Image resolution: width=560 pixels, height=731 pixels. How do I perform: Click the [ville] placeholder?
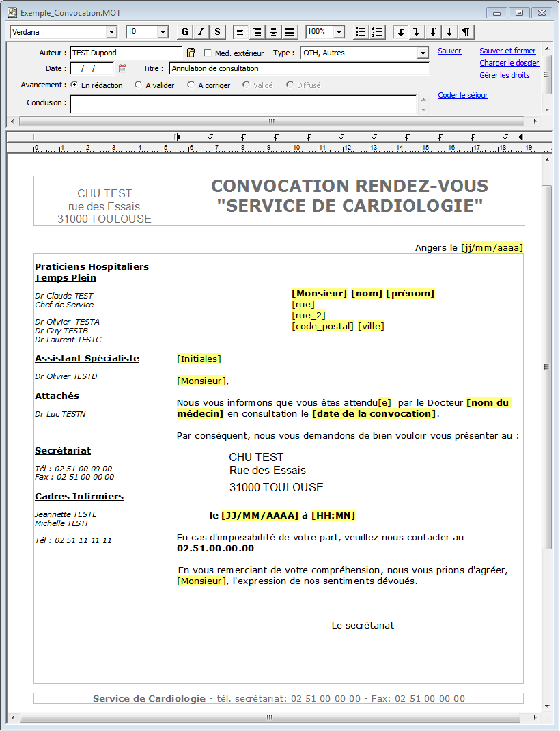click(x=372, y=327)
